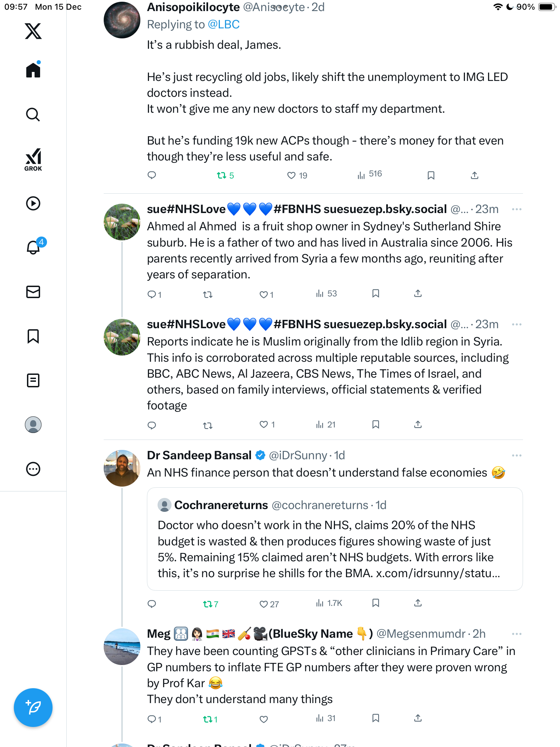This screenshot has width=560, height=747.
Task: Open the search page
Action: 33,114
